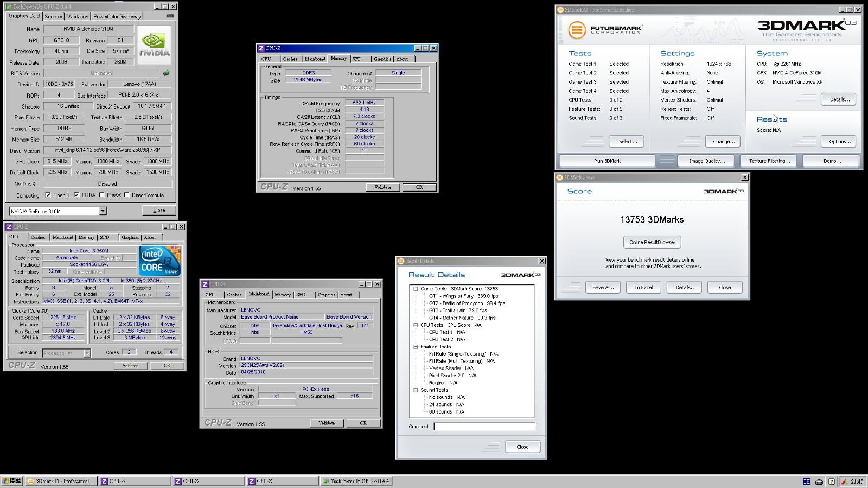Select the About tab in CPU-Z Memory window

402,59
